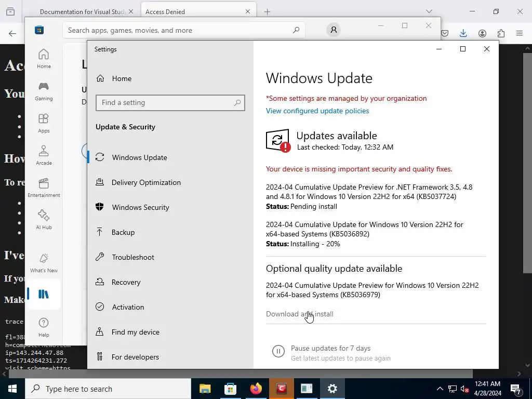Viewport: 532px width, 399px height.
Task: Open View configured update policies link
Action: pyautogui.click(x=317, y=111)
